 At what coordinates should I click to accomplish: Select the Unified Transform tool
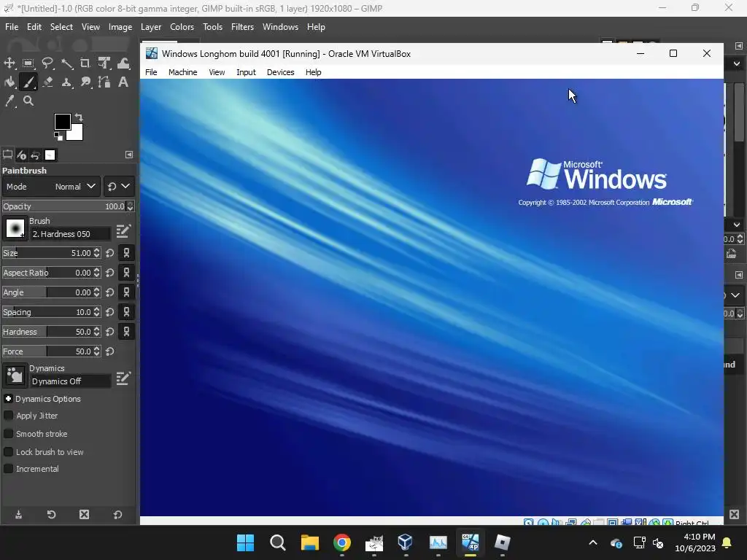coord(104,63)
